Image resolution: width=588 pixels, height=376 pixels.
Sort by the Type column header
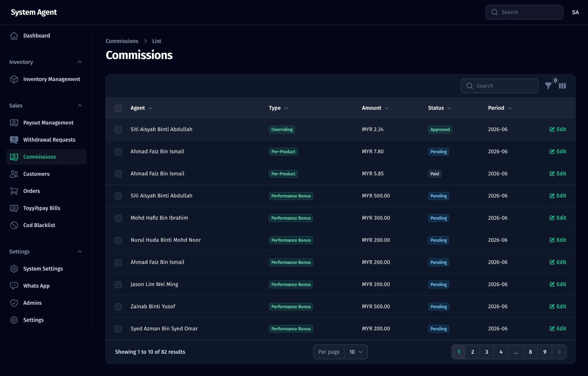[x=278, y=108]
